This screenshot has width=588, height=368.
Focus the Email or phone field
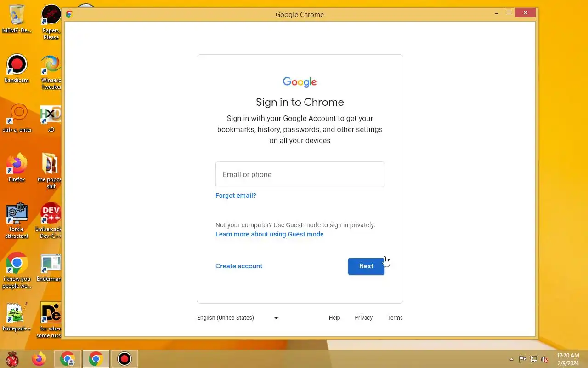point(300,174)
